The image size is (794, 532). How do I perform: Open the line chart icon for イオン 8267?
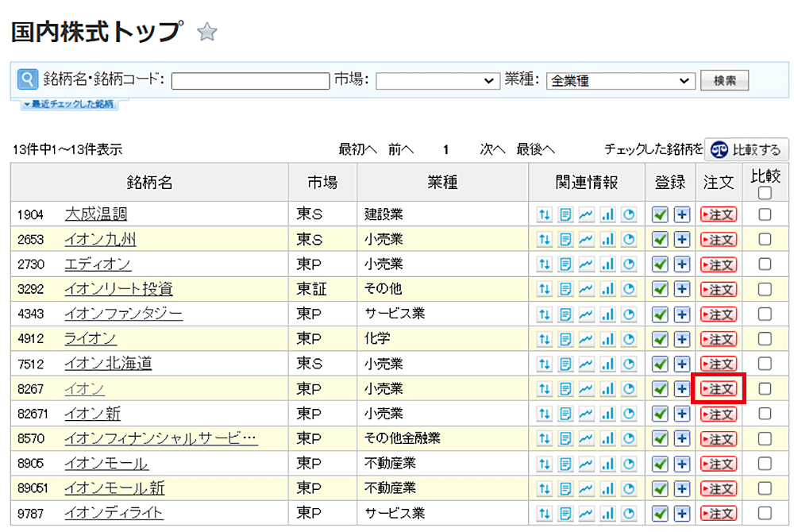point(587,389)
